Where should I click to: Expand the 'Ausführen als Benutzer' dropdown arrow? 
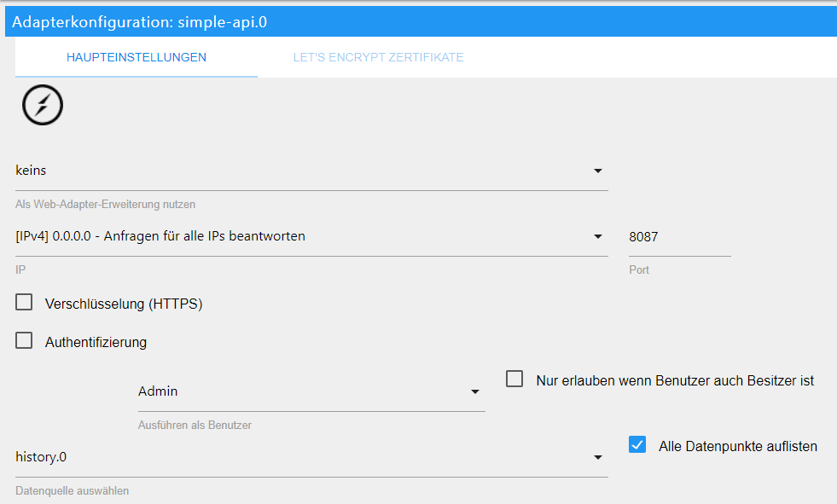(475, 391)
